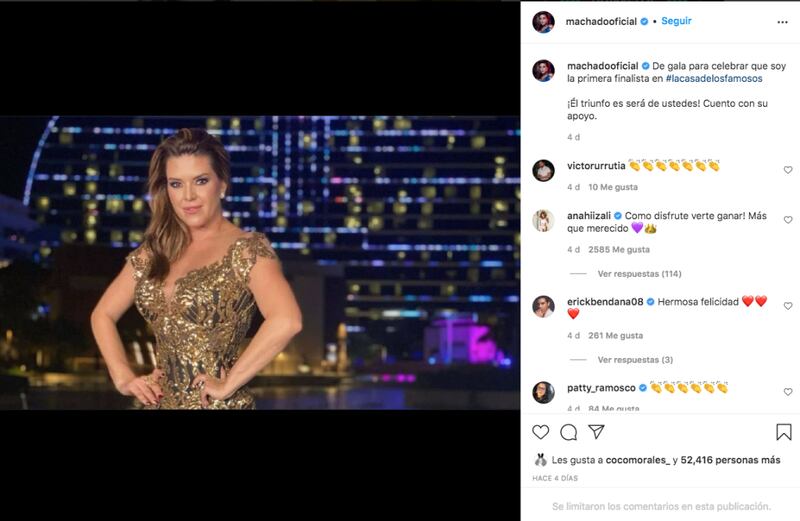Save the post using the bookmark icon

[x=784, y=432]
